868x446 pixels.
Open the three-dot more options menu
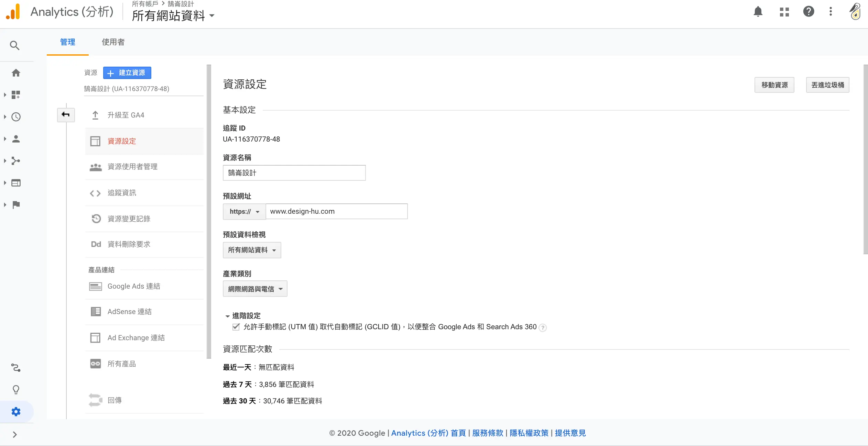[831, 12]
